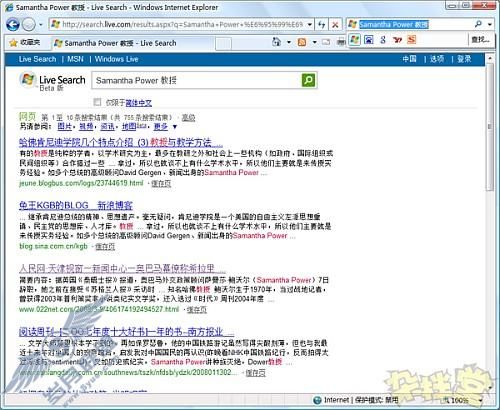Switch to 资讯 news results
500x410 pixels.
coord(107,126)
